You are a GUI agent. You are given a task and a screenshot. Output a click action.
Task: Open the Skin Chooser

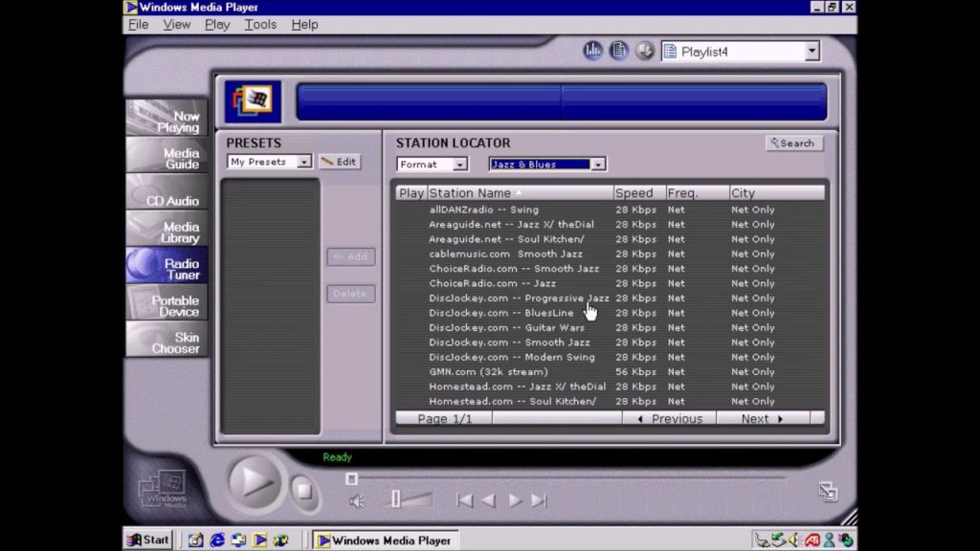(167, 340)
